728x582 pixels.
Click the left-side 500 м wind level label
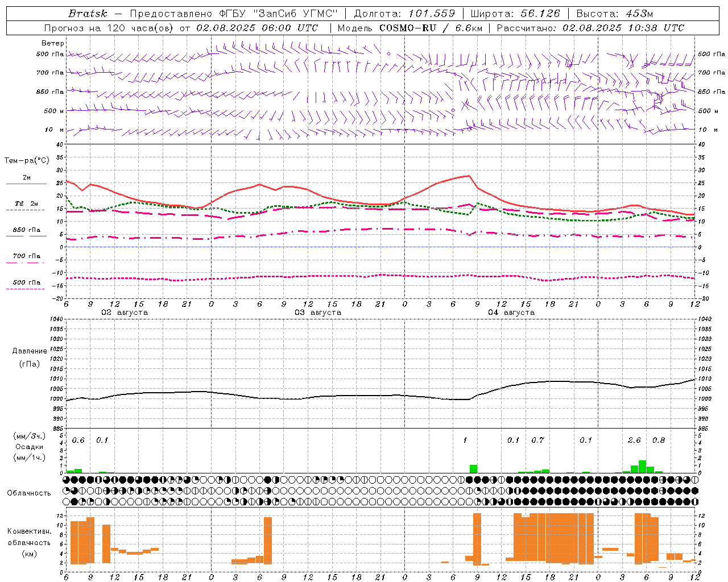[54, 111]
